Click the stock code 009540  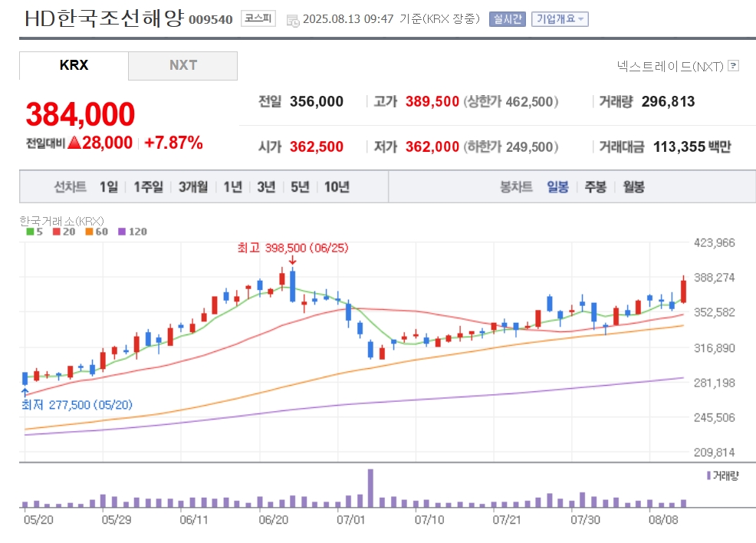coord(210,20)
